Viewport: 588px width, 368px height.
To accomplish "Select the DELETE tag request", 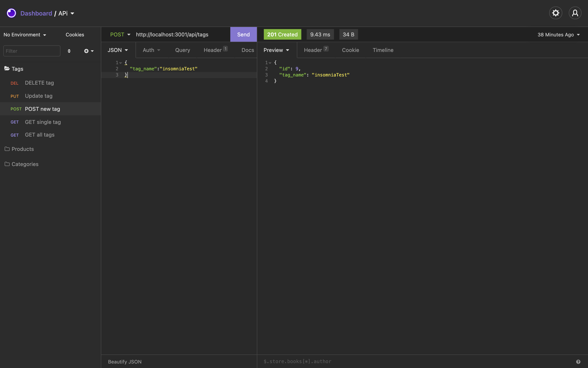I will pos(51,83).
